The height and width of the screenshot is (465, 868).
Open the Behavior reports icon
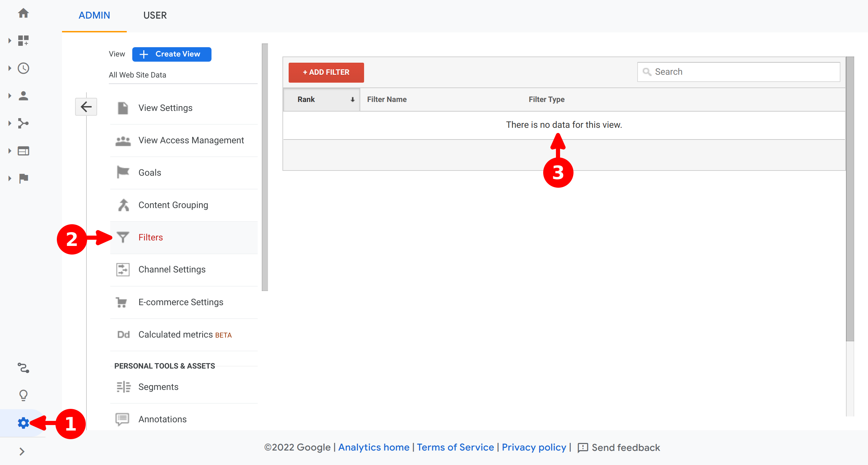tap(23, 151)
